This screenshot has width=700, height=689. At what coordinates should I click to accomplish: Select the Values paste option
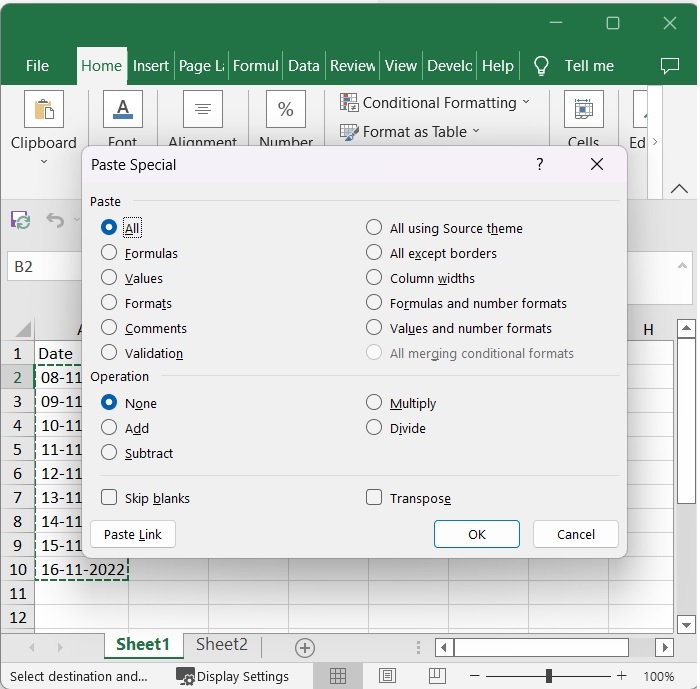pyautogui.click(x=109, y=278)
